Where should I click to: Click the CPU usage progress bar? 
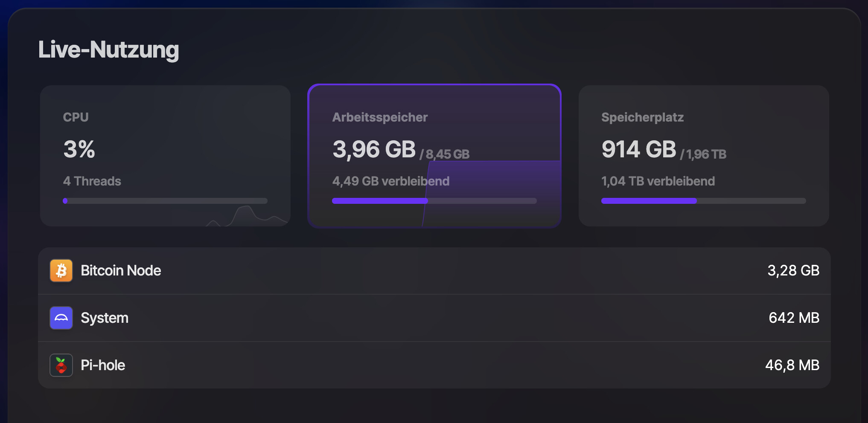click(x=165, y=201)
